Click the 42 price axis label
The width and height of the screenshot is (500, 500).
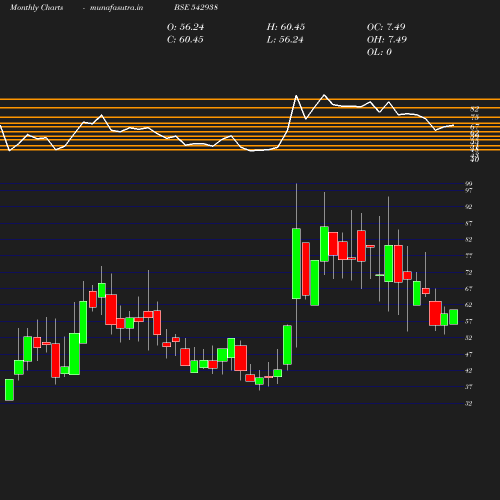469,370
